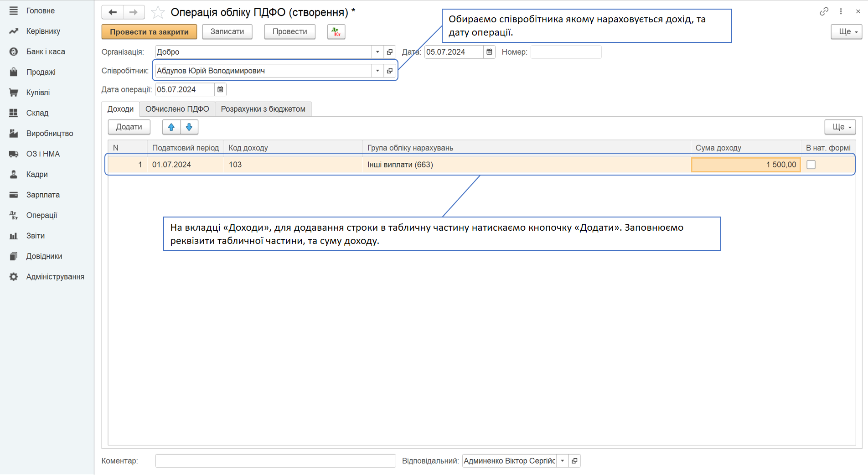Image resolution: width=868 pixels, height=476 pixels.
Task: Open the Організація record form
Action: point(390,52)
